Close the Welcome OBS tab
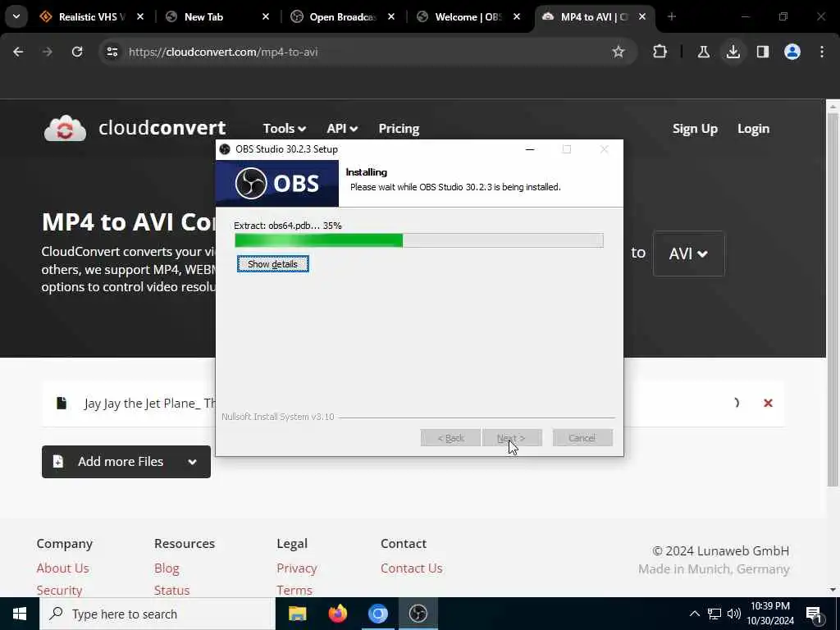840x630 pixels. pyautogui.click(x=517, y=16)
